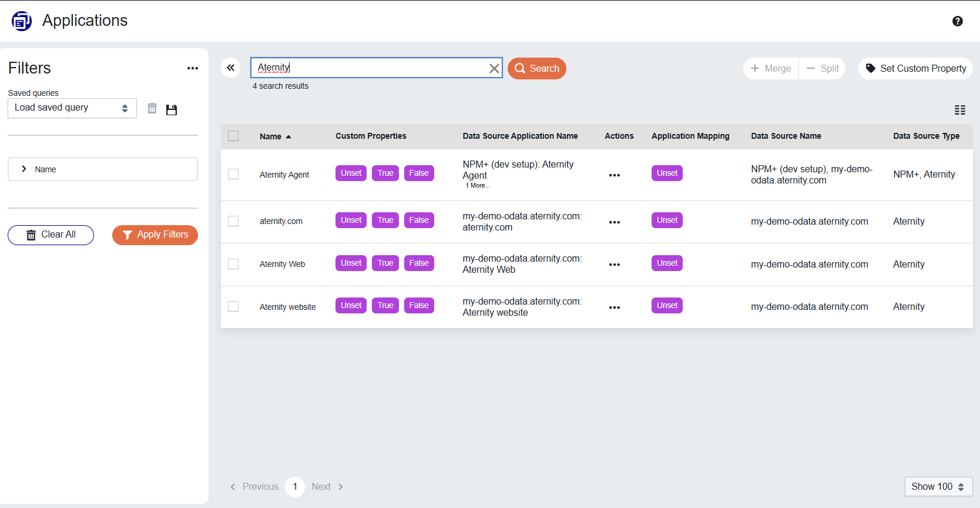The image size is (980, 508).
Task: Click inside the Aternity search input field
Action: [x=370, y=68]
